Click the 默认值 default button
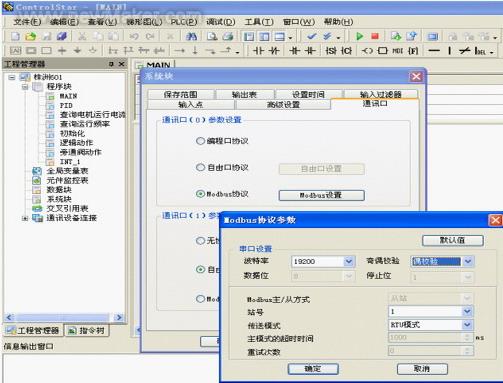503x383 pixels. (453, 240)
